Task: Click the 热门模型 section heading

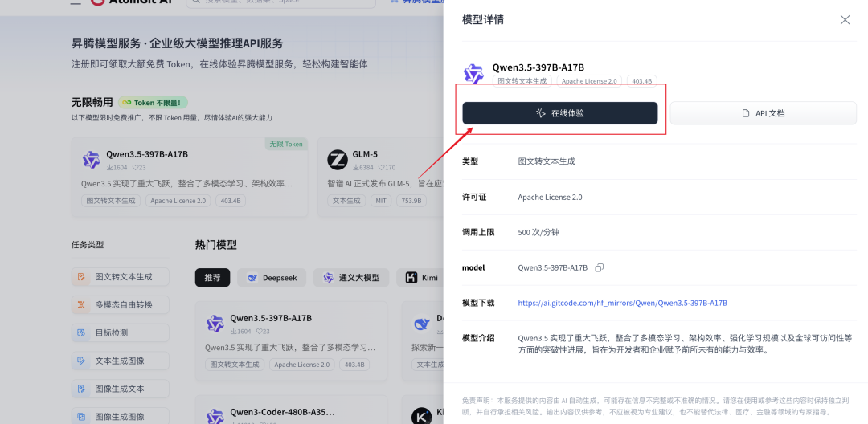Action: coord(216,244)
